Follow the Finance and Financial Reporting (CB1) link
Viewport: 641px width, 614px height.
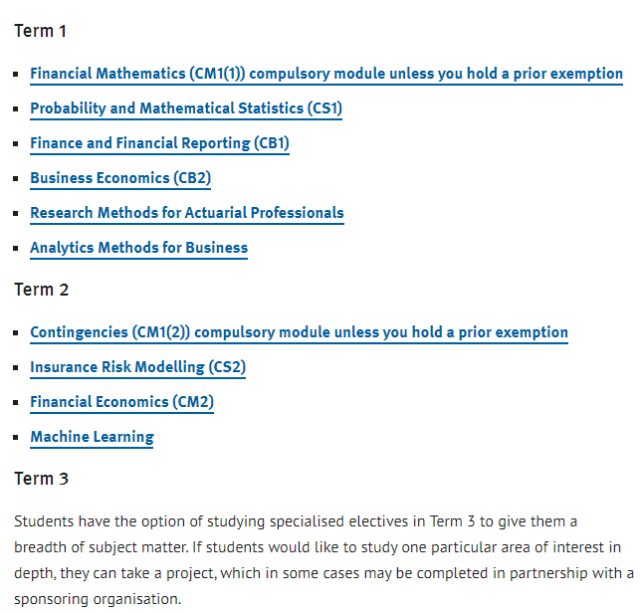(159, 143)
